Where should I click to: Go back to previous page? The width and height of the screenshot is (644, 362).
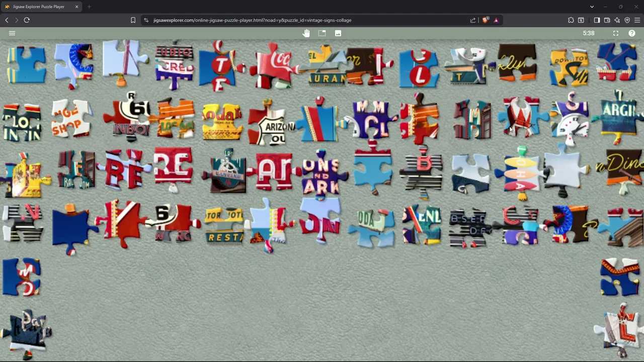coord(7,20)
